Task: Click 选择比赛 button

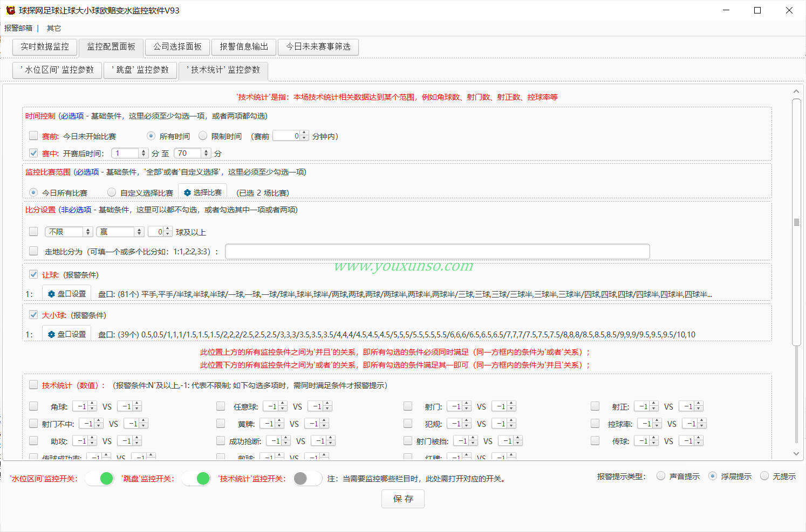Action: [202, 192]
